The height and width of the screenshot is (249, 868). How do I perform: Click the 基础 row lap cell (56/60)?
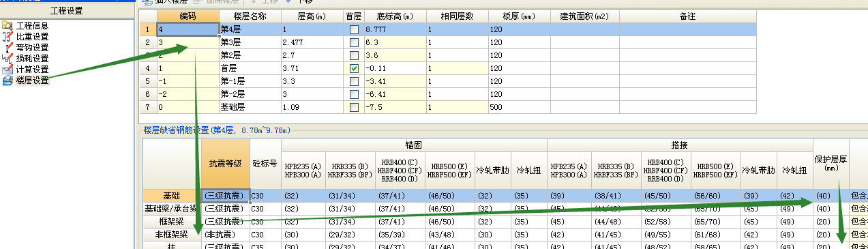716,196
